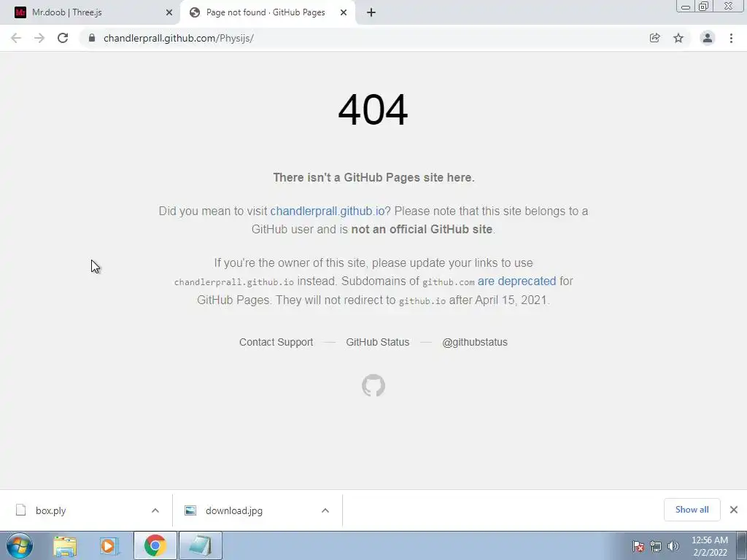Click the browser forward arrow

point(39,38)
